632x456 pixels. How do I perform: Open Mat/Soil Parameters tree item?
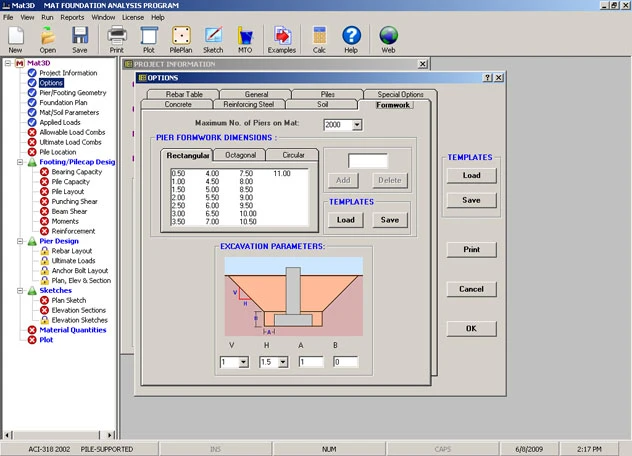69,112
